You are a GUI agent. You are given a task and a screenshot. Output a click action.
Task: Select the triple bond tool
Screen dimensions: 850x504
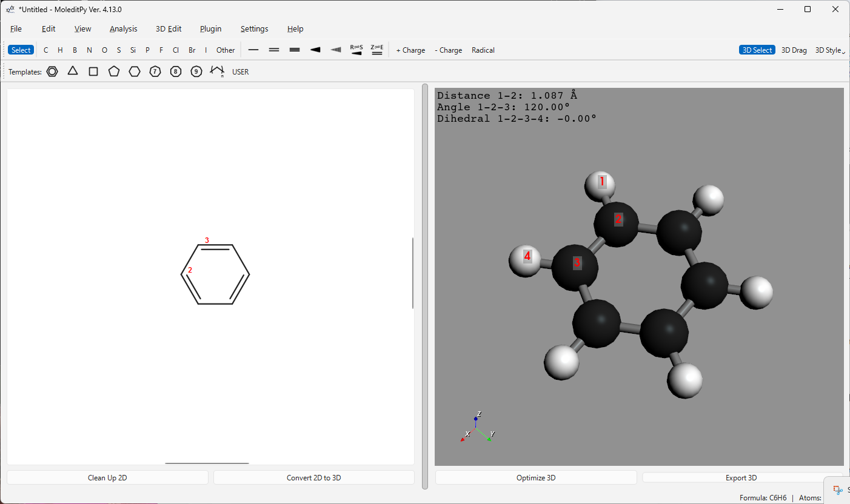tap(295, 50)
